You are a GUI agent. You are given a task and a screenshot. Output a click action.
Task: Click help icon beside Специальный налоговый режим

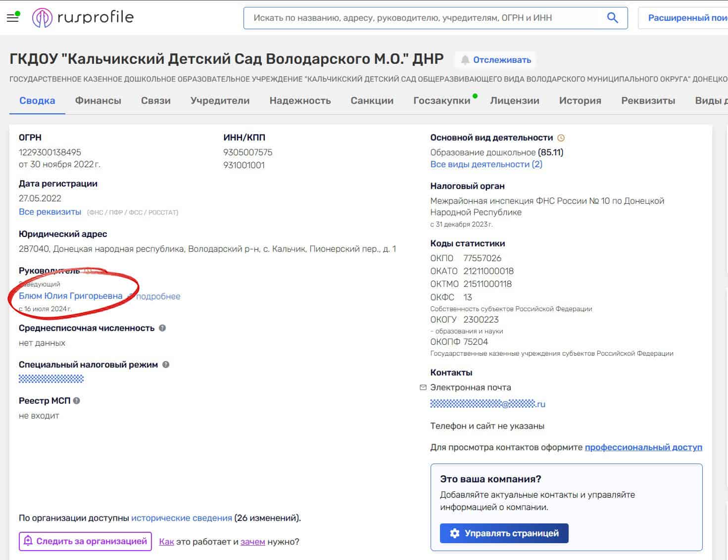click(166, 365)
